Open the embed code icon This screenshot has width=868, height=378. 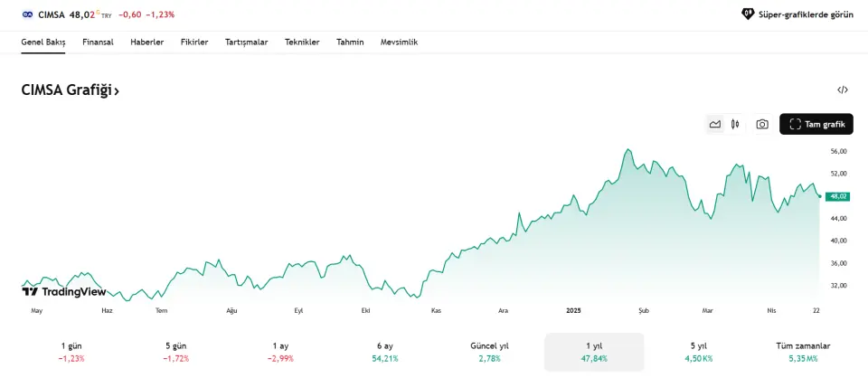(843, 90)
